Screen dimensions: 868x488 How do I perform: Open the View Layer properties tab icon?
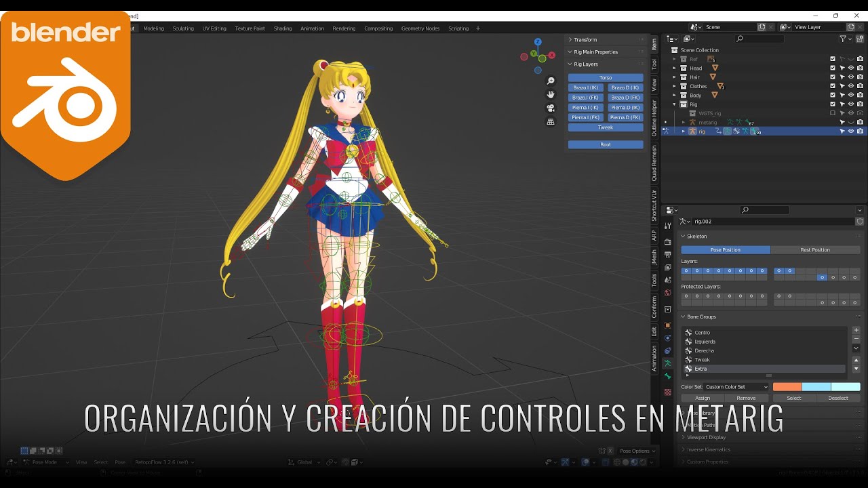click(x=668, y=268)
